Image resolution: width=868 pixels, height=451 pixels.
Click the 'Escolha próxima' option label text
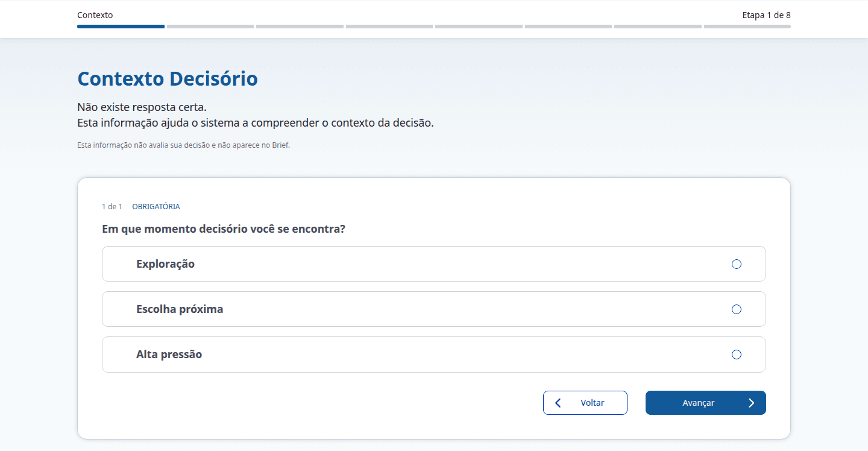(180, 309)
